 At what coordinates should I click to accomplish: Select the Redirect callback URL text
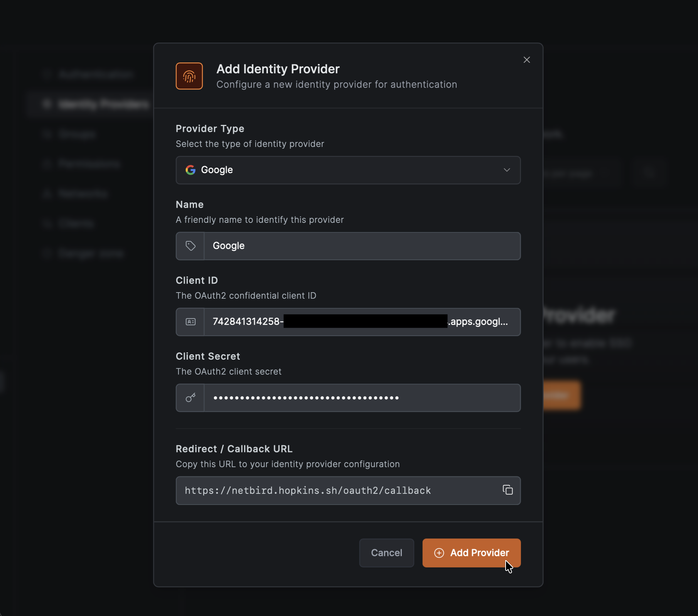pos(308,491)
